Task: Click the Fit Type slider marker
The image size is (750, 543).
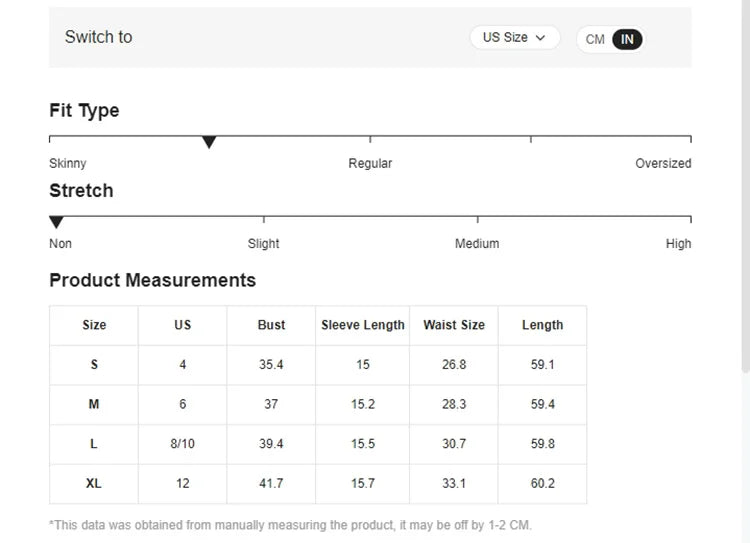Action: (x=209, y=143)
